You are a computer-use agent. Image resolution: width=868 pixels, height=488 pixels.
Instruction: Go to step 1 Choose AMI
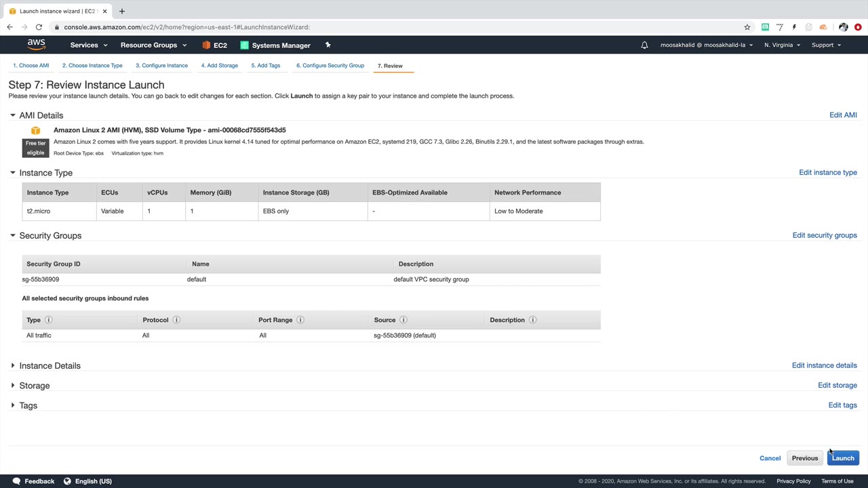coord(31,66)
